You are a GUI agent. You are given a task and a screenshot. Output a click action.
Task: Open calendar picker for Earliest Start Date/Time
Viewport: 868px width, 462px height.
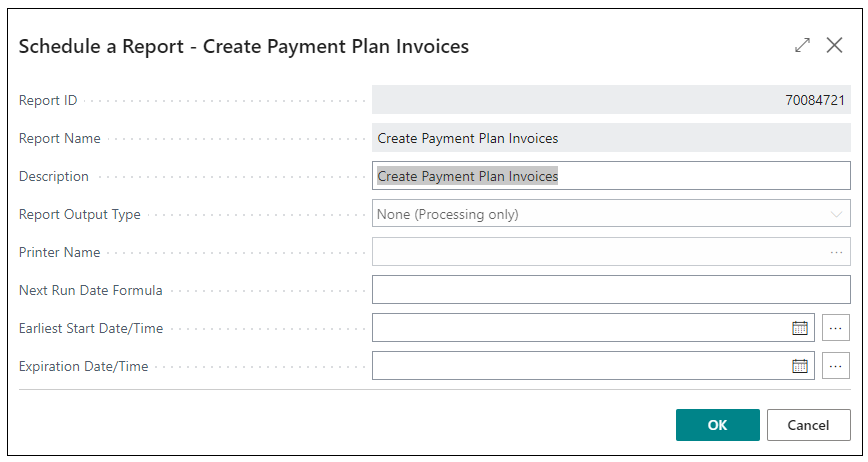point(799,328)
